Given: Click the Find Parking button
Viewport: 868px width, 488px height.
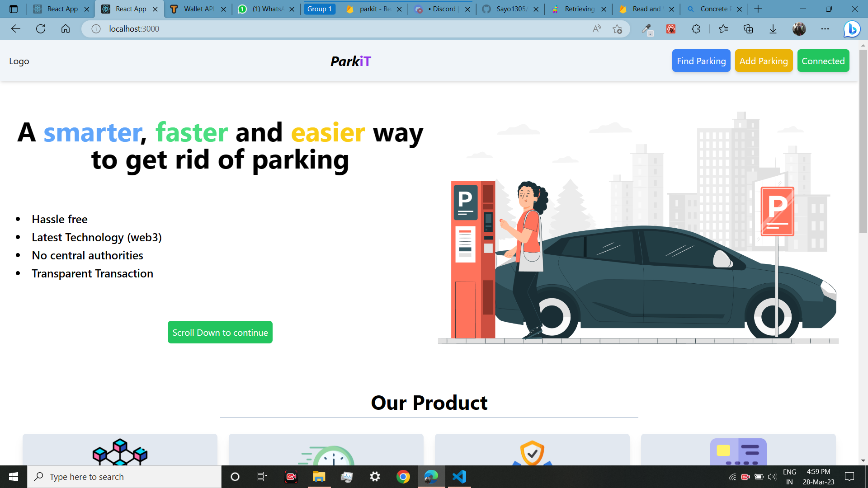Looking at the screenshot, I should coord(701,61).
